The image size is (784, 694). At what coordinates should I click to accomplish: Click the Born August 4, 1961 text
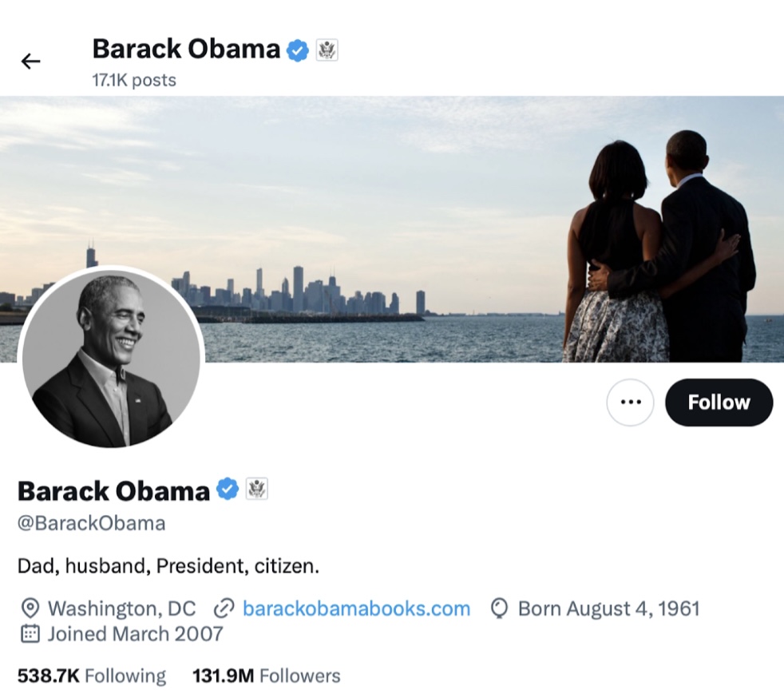[x=608, y=609]
